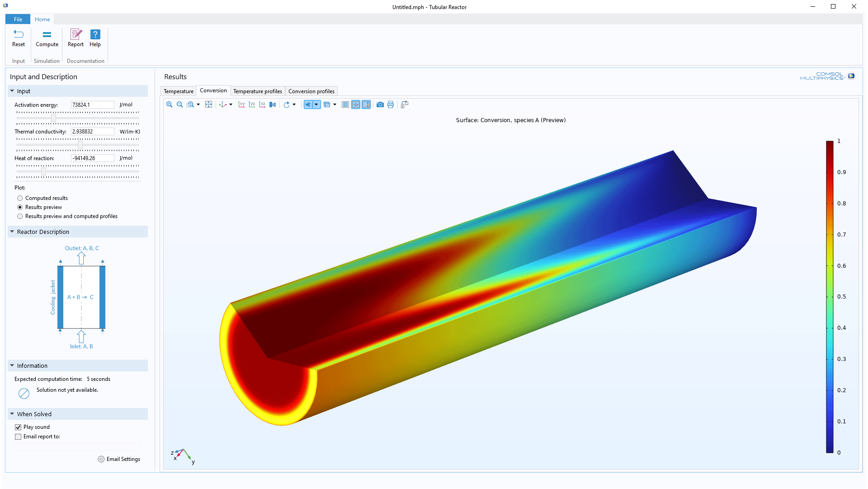Click the Activation energy slider handle
868x489 pixels.
pyautogui.click(x=54, y=118)
